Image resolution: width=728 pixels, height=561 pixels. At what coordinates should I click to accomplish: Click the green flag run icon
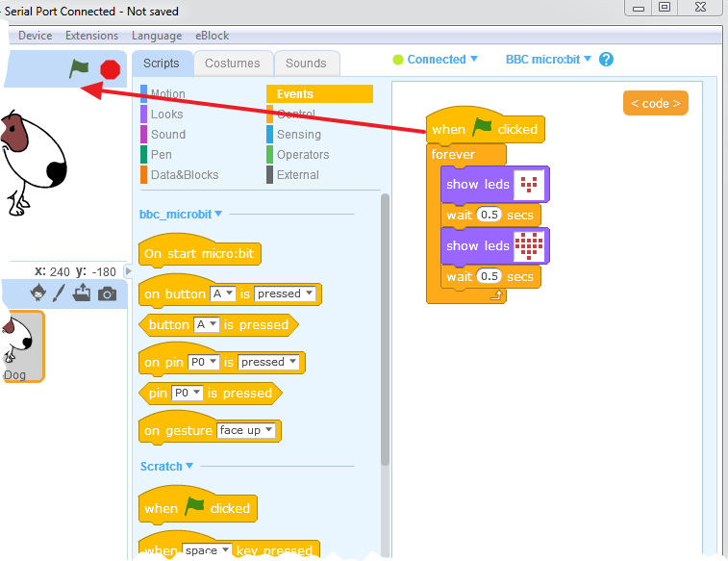(79, 68)
